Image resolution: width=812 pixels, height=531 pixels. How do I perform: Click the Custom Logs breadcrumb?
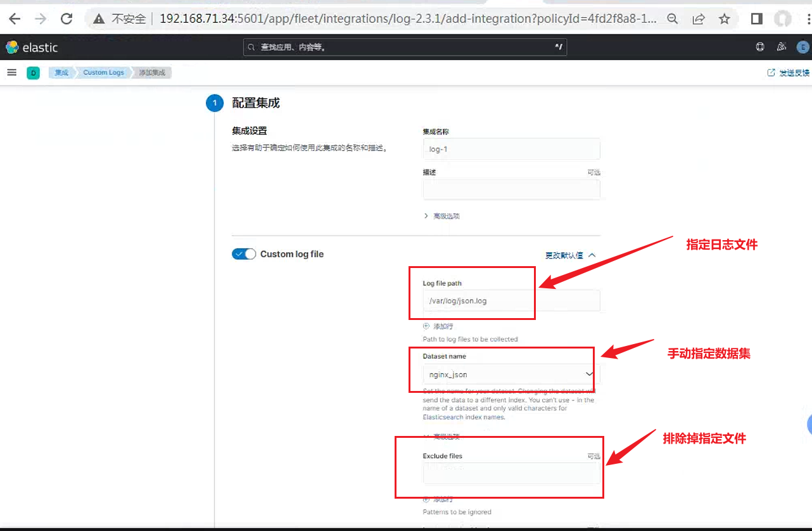[x=104, y=73]
